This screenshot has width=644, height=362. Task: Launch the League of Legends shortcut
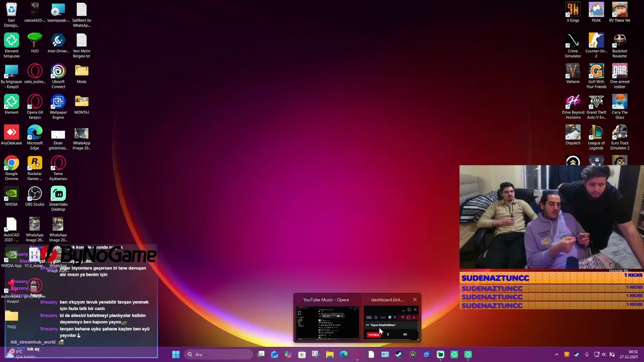[x=596, y=137]
